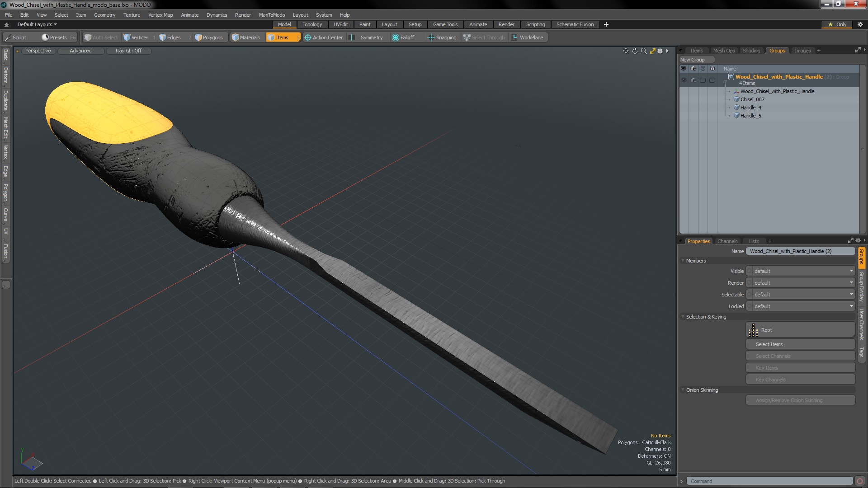Screen dimensions: 868x488
Task: Switch to the Shading tab
Action: (751, 51)
